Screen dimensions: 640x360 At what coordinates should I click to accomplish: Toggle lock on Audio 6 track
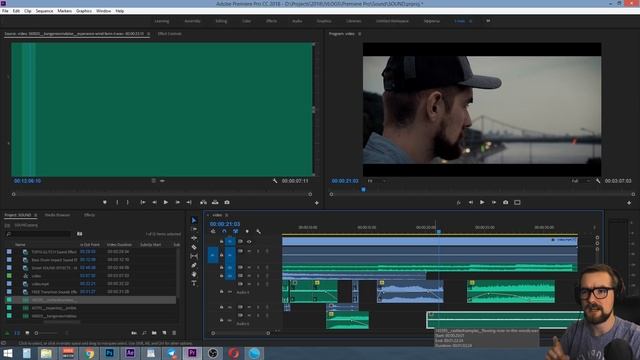[222, 320]
